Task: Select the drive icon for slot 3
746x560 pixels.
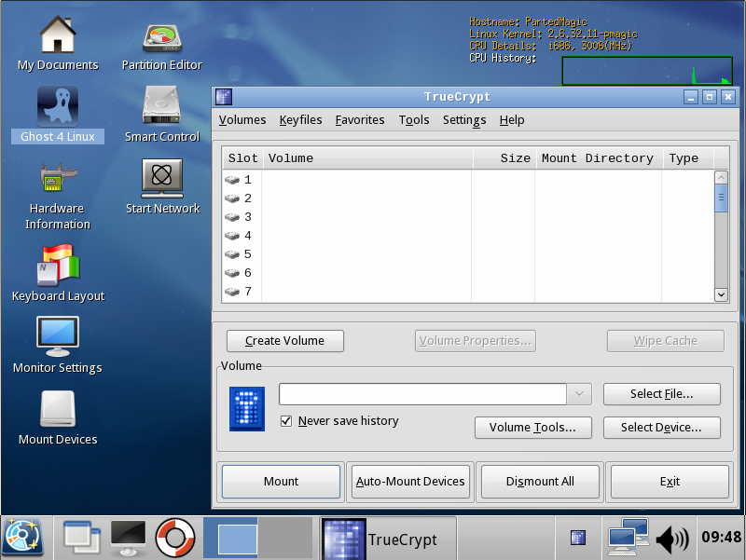Action: pyautogui.click(x=232, y=217)
